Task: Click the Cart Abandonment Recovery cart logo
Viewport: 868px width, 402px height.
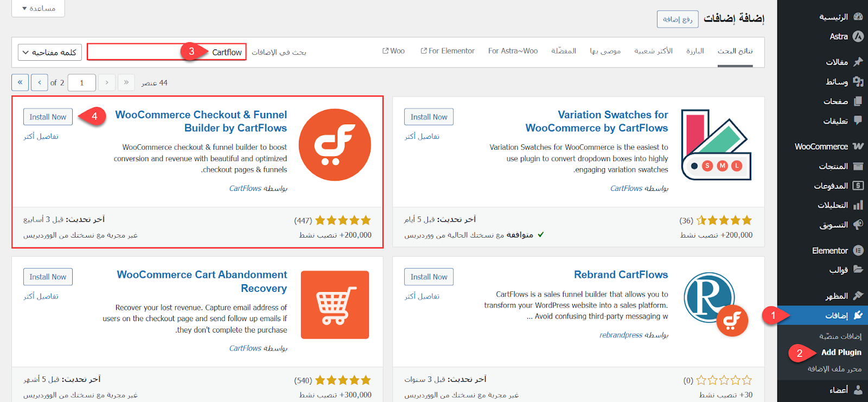Action: point(335,305)
